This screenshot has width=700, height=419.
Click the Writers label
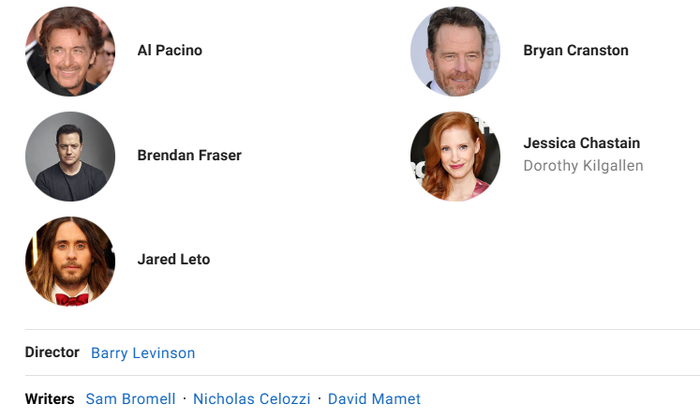coord(49,399)
